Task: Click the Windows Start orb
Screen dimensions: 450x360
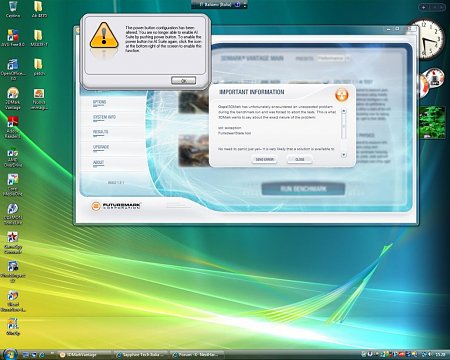Action: coord(9,354)
